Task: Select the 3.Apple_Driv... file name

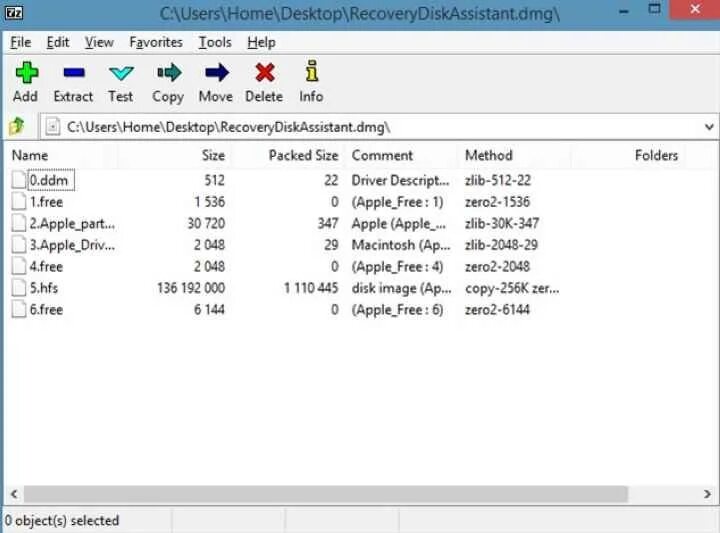Action: click(73, 245)
